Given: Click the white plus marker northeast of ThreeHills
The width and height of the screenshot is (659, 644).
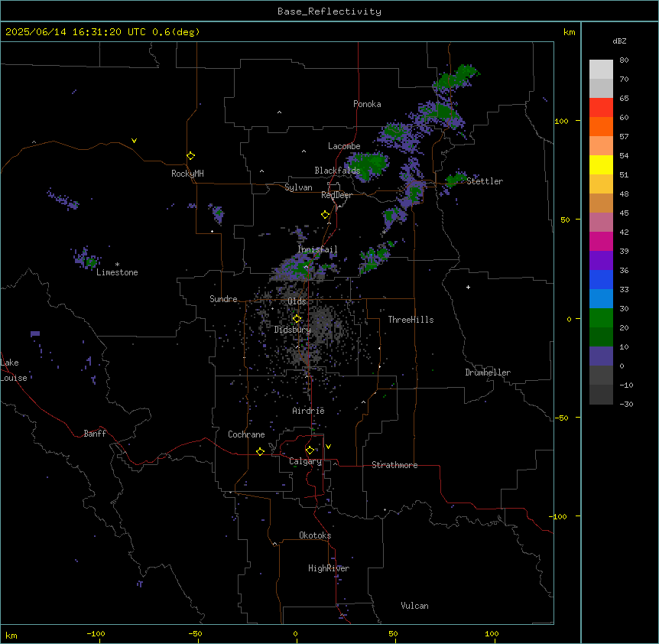Looking at the screenshot, I should click(468, 287).
